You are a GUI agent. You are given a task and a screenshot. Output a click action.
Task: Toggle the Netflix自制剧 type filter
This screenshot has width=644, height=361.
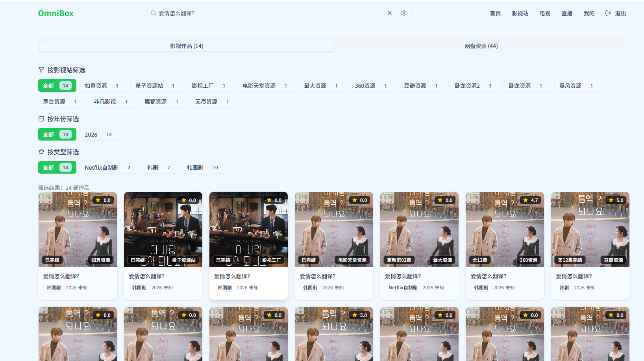(x=109, y=167)
